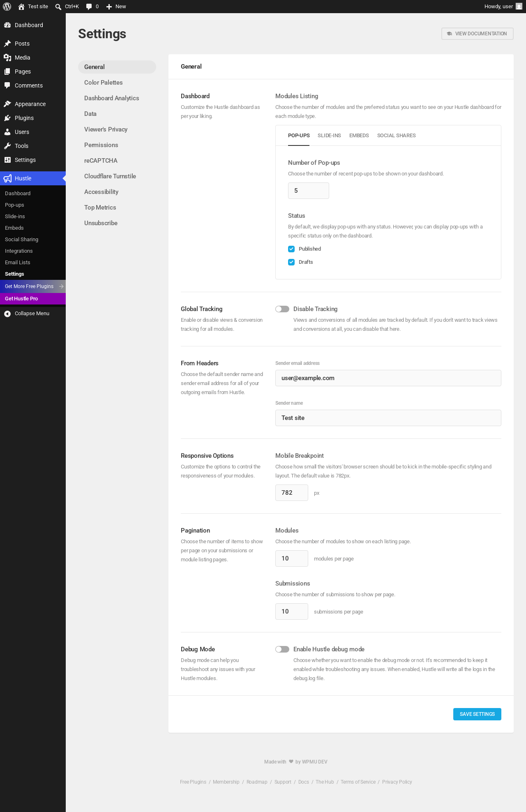Open Color Palettes settings section

point(117,83)
